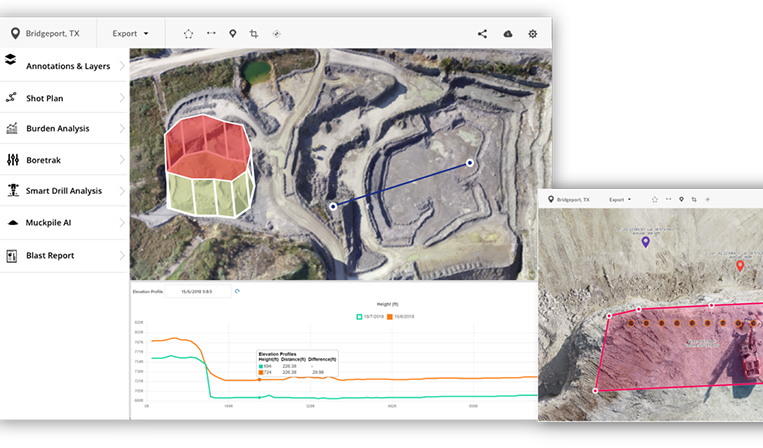Click the refresh icon beside elevation profile date
Image resolution: width=763 pixels, height=448 pixels.
pos(237,291)
